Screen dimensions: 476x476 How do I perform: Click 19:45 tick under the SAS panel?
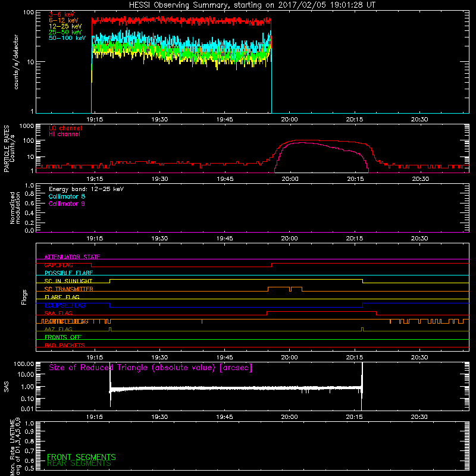click(225, 417)
